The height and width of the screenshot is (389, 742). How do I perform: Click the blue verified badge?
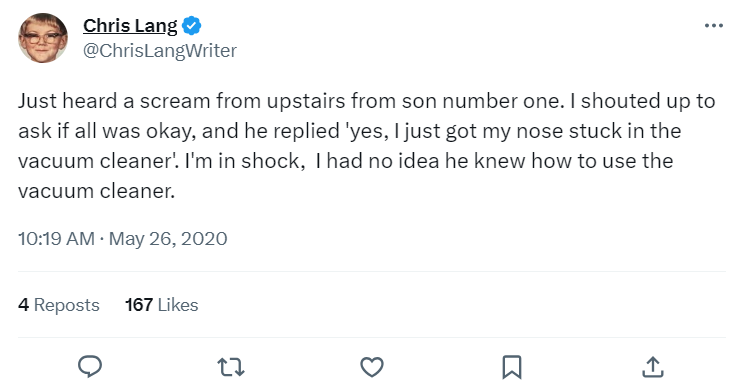pyautogui.click(x=192, y=26)
